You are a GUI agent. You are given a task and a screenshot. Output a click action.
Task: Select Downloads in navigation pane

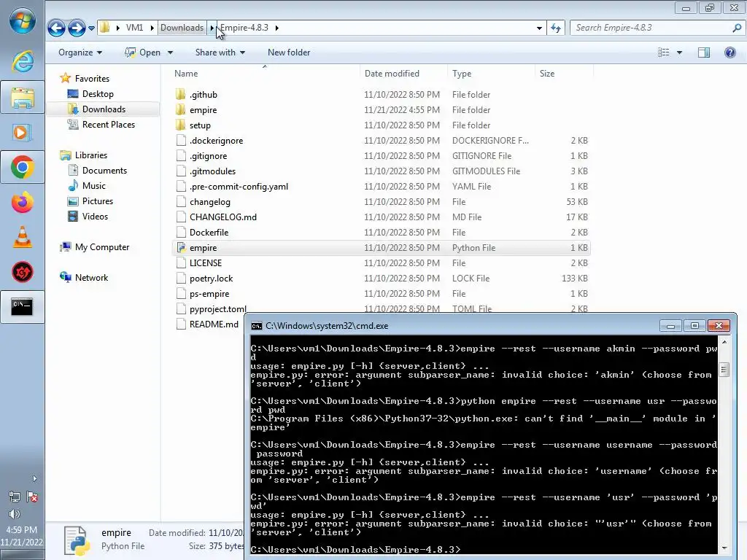click(x=104, y=109)
